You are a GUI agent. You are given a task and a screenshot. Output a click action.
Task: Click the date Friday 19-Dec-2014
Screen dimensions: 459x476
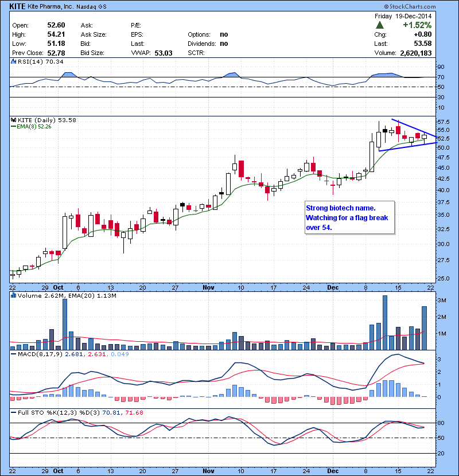[x=403, y=16]
